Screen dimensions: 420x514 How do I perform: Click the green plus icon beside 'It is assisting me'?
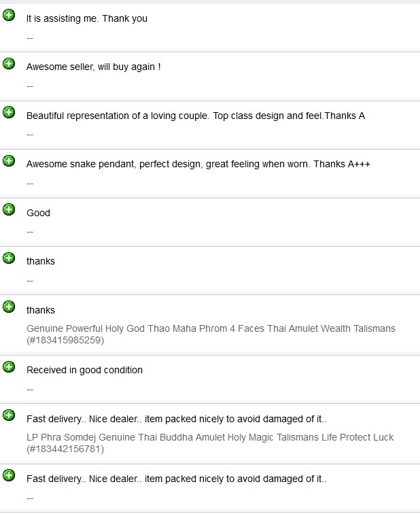(x=9, y=15)
